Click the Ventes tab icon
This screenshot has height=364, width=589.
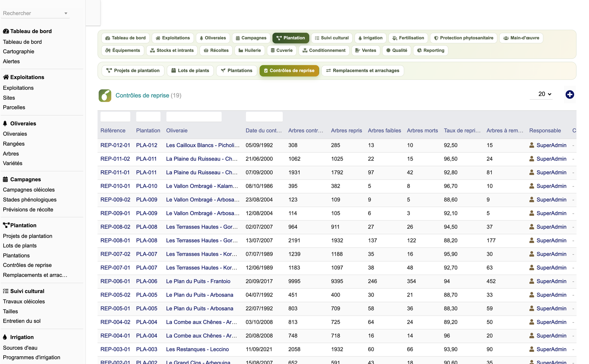pyautogui.click(x=358, y=50)
